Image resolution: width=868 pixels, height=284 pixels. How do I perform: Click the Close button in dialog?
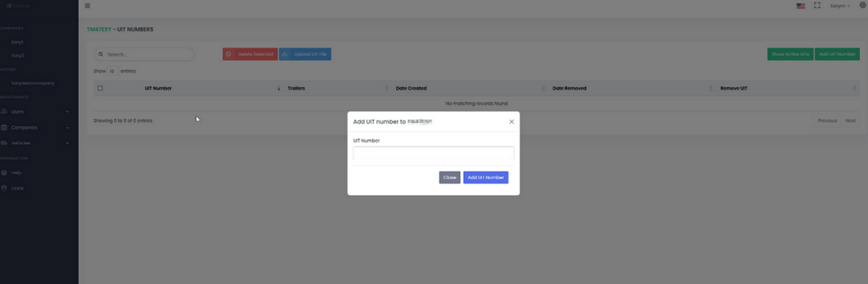449,177
